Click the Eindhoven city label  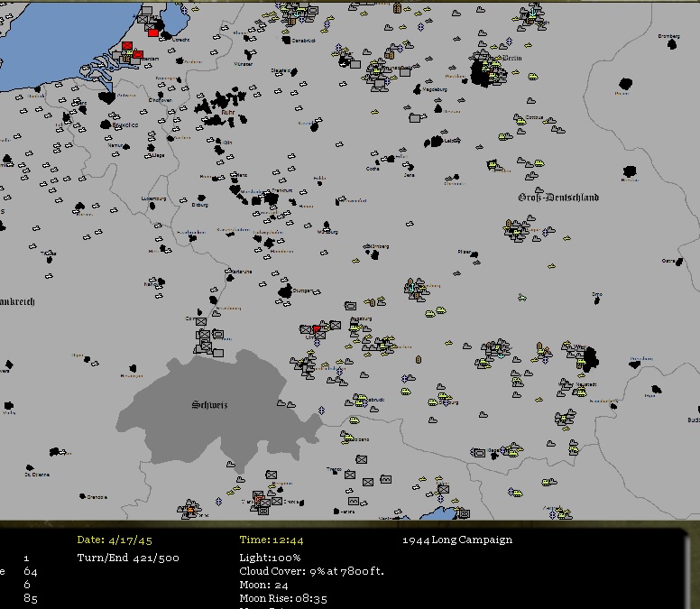160,100
